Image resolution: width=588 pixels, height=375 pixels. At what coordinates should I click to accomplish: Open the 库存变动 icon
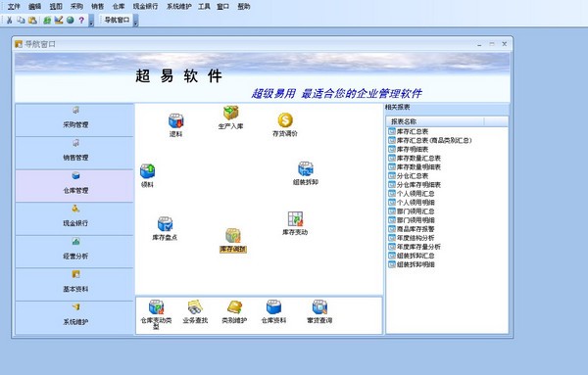pos(295,219)
